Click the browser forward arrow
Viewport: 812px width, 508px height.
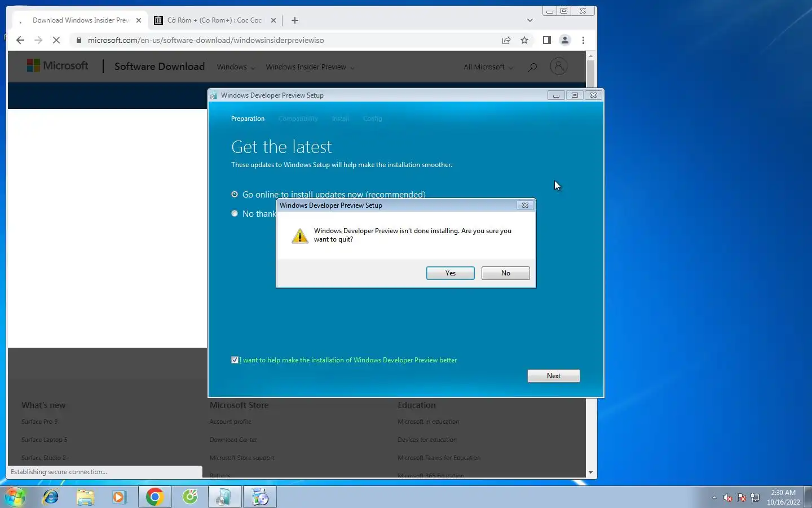coord(38,40)
